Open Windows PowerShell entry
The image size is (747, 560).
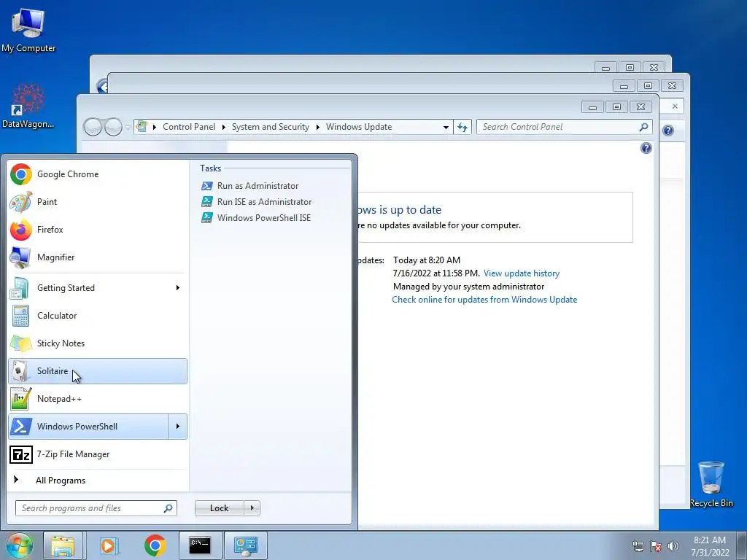pos(88,426)
